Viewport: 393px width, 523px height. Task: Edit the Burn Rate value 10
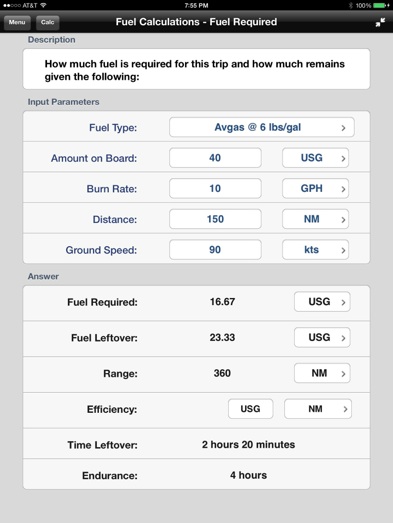215,188
